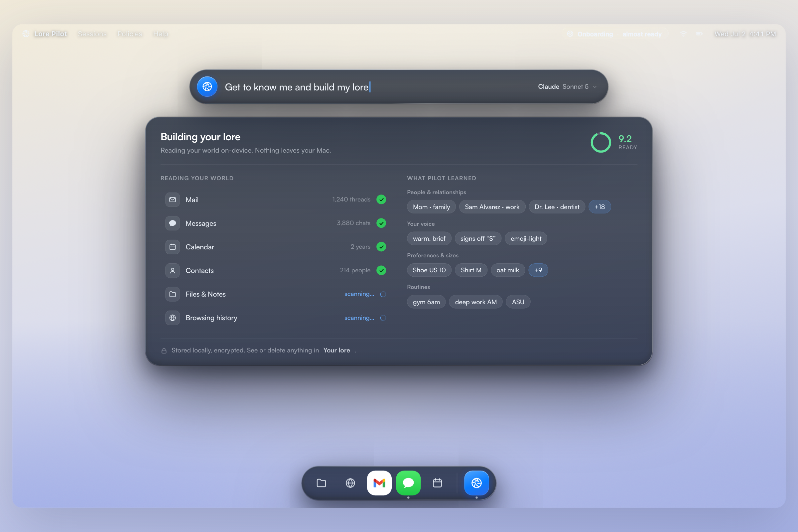Open the Help menu
This screenshot has width=798, height=532.
pyautogui.click(x=161, y=34)
